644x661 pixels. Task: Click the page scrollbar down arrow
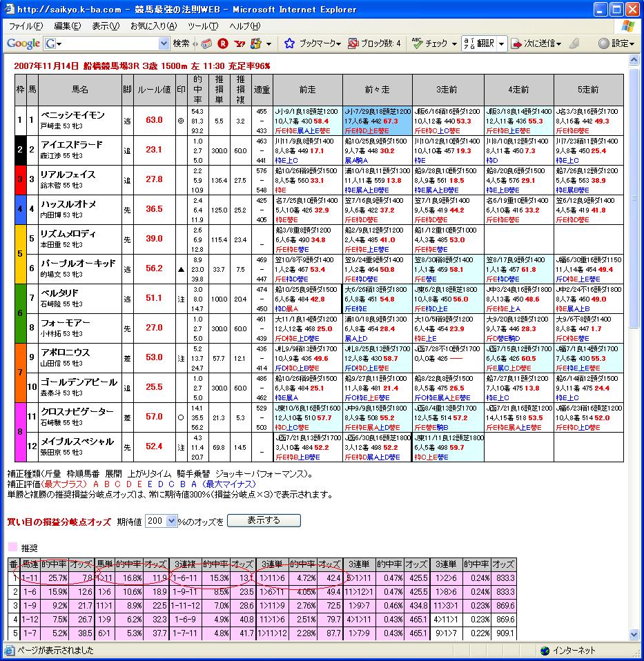pos(634,635)
